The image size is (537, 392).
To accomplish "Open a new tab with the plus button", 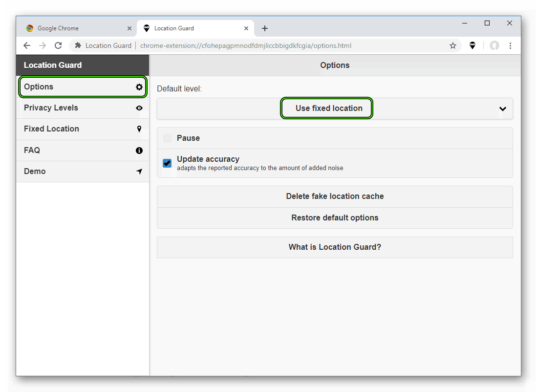I will tap(265, 28).
